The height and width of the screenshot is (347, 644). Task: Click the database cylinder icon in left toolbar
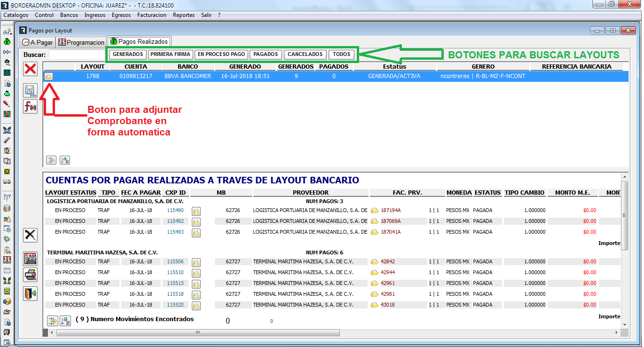pos(7,208)
